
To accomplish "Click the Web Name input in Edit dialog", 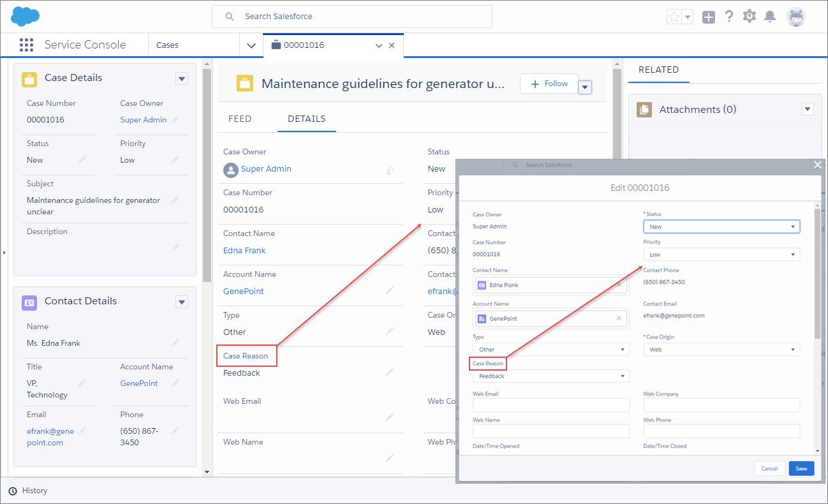I will coord(551,431).
